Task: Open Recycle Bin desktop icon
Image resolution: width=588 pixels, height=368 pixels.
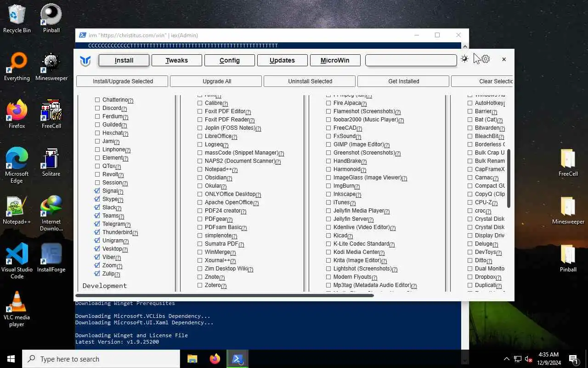Action: click(x=17, y=18)
